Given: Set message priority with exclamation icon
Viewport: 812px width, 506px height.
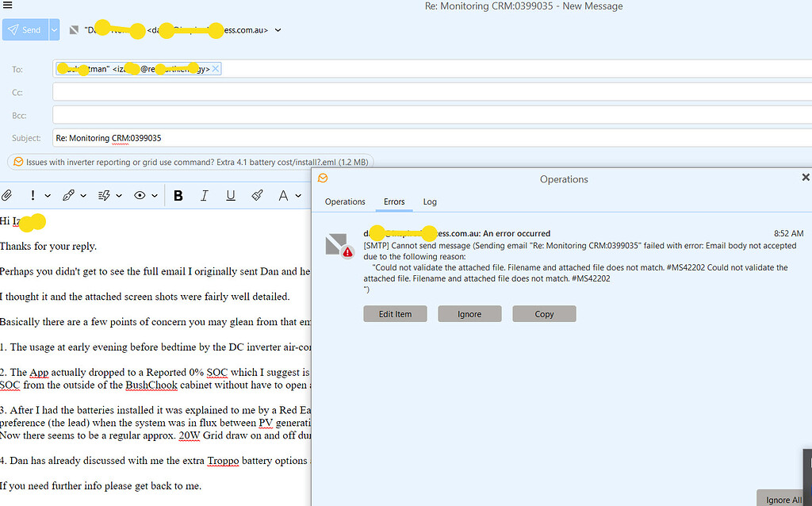Looking at the screenshot, I should [x=33, y=195].
